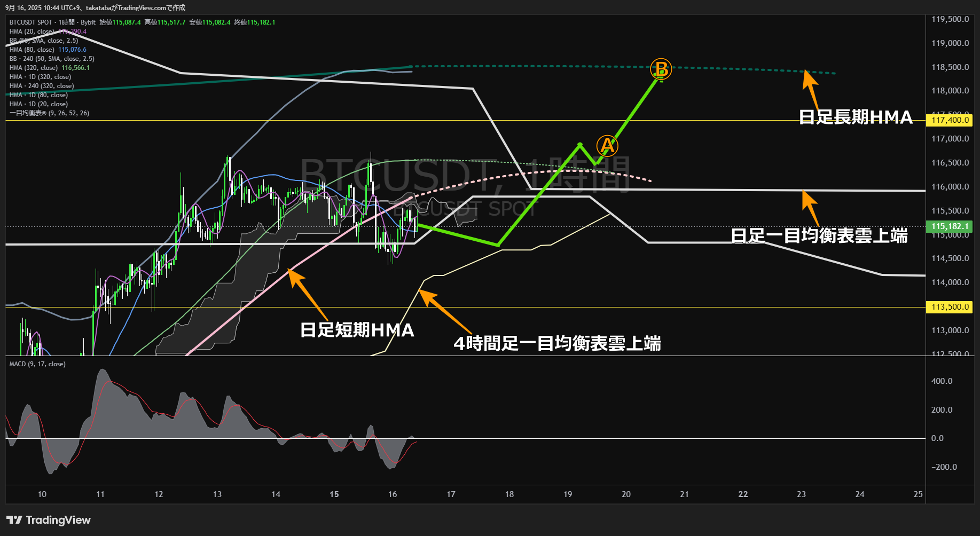
Task: Click the green current price label 115,182.1
Action: coord(950,226)
